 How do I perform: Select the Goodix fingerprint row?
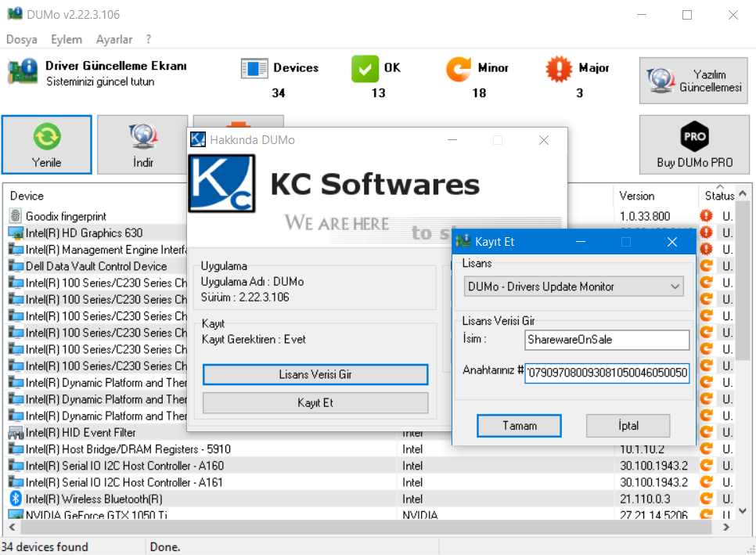point(66,216)
